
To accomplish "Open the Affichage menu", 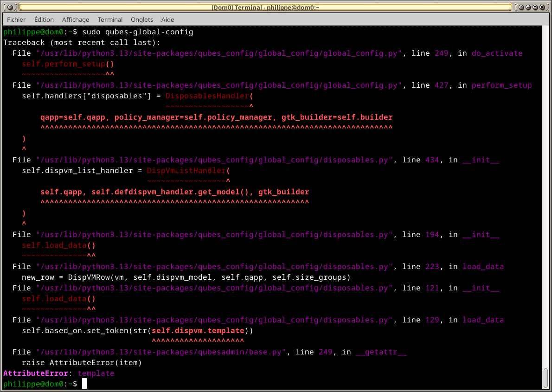I will click(76, 20).
